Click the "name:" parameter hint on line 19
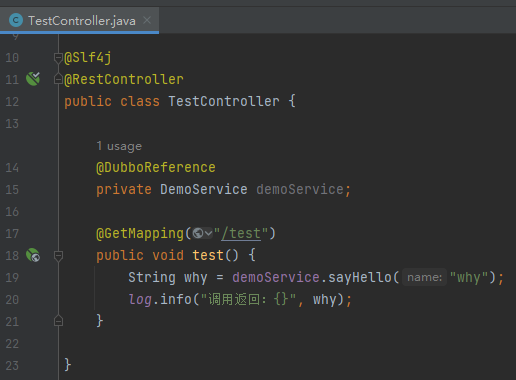 [424, 277]
